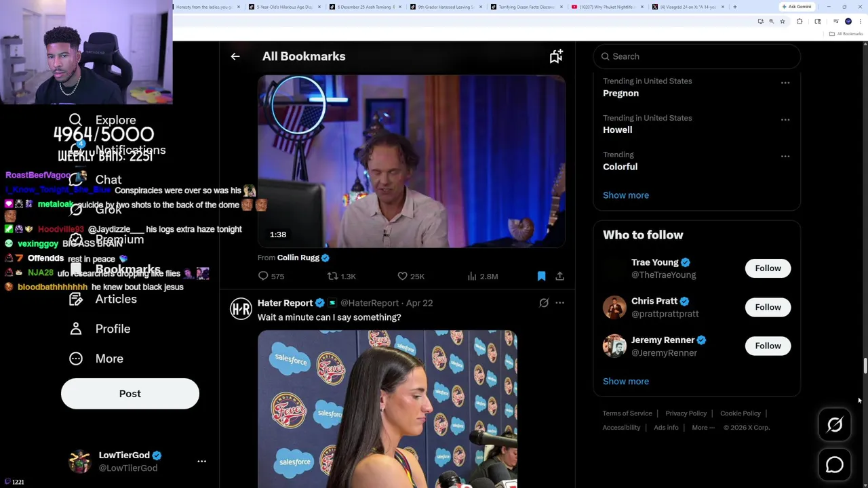
Task: Open a new browser tab with plus
Action: 735,7
